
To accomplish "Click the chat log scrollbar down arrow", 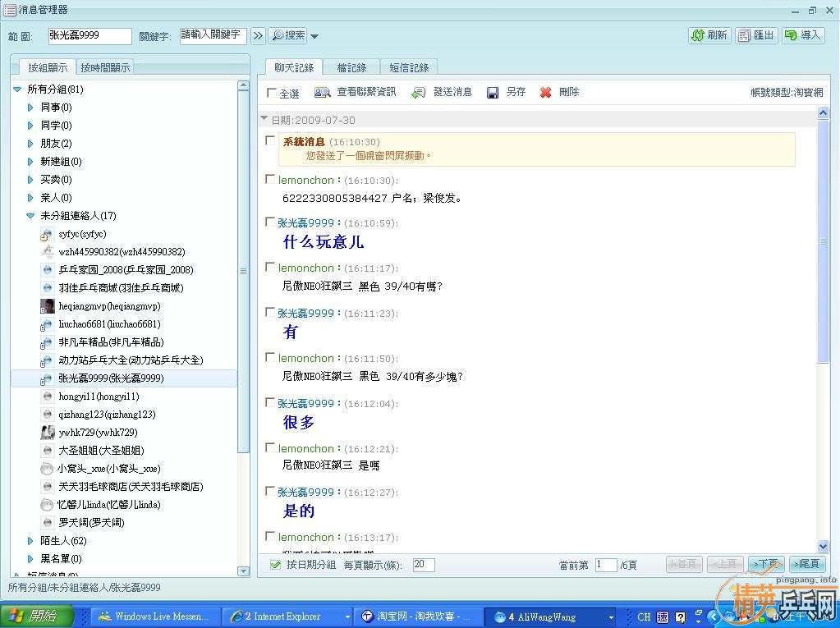I will point(823,546).
